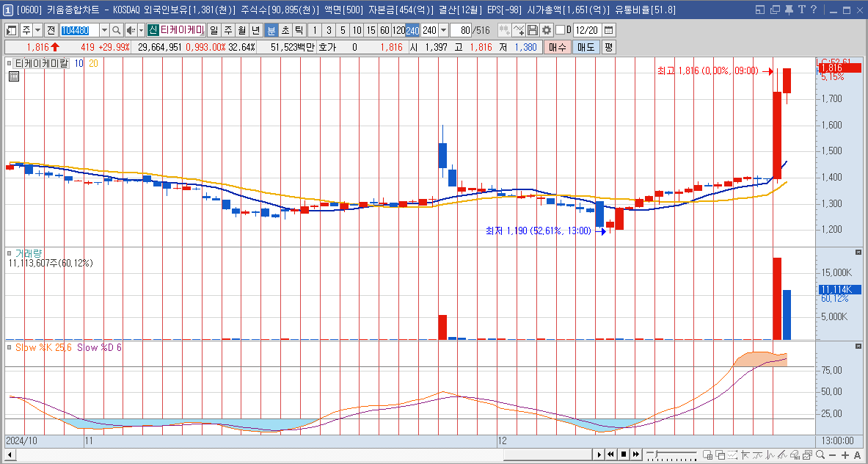Click the rewind button in bottom controls
The height and width of the screenshot is (464, 868).
point(611,454)
